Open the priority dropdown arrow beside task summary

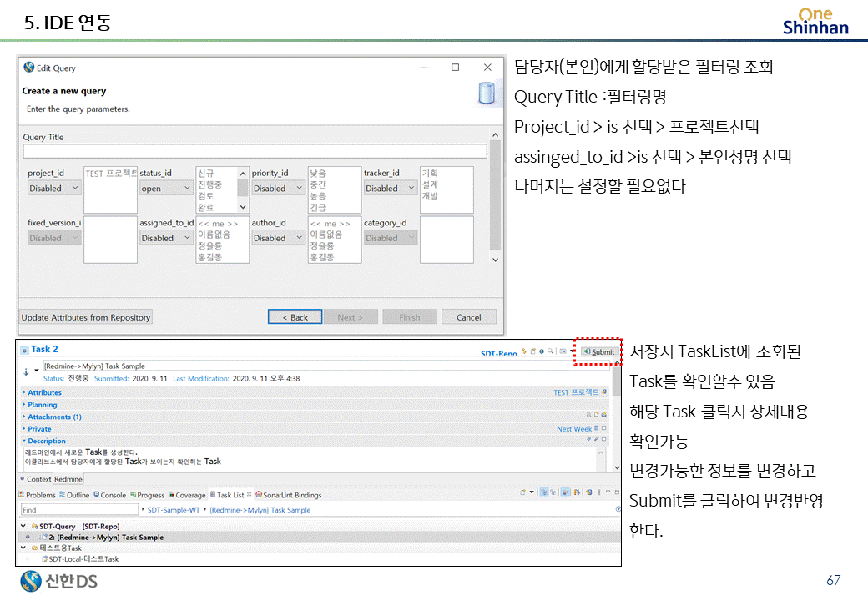coord(37,371)
